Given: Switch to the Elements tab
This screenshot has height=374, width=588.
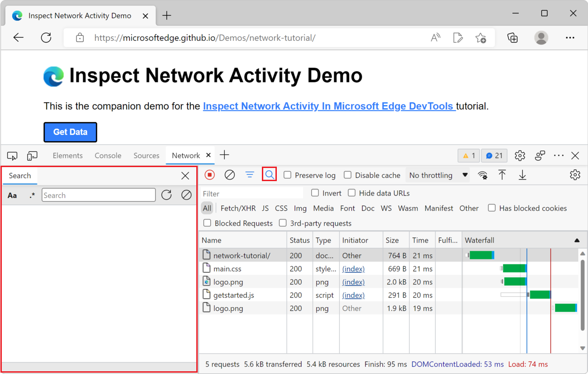Looking at the screenshot, I should pyautogui.click(x=68, y=155).
